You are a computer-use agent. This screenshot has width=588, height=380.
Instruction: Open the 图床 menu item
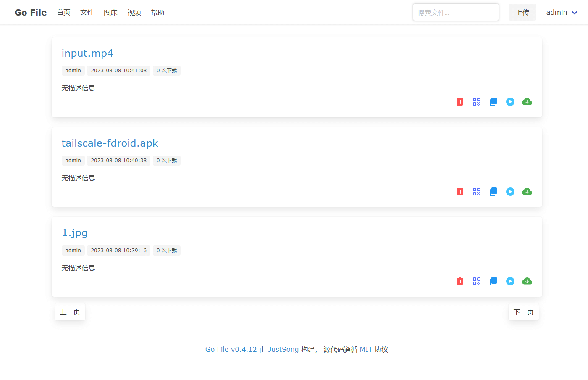point(110,12)
